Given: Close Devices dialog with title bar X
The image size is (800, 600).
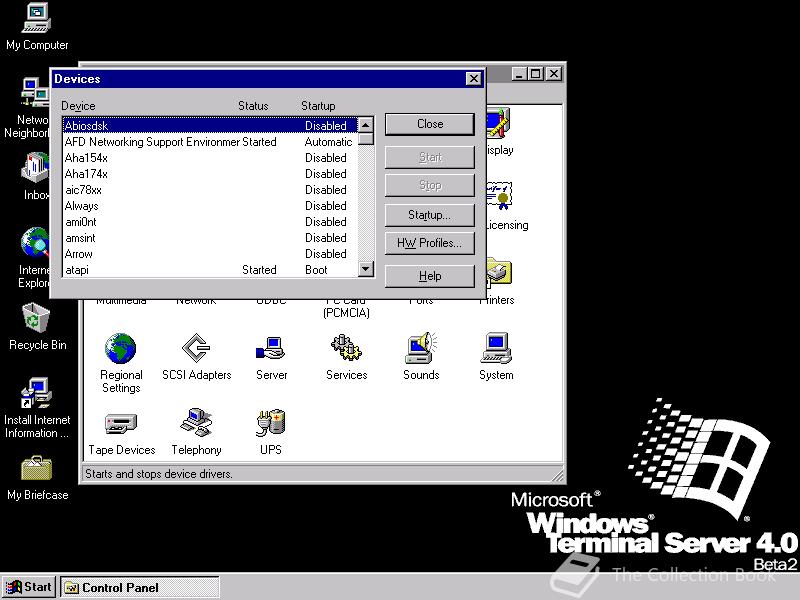Looking at the screenshot, I should click(x=473, y=79).
